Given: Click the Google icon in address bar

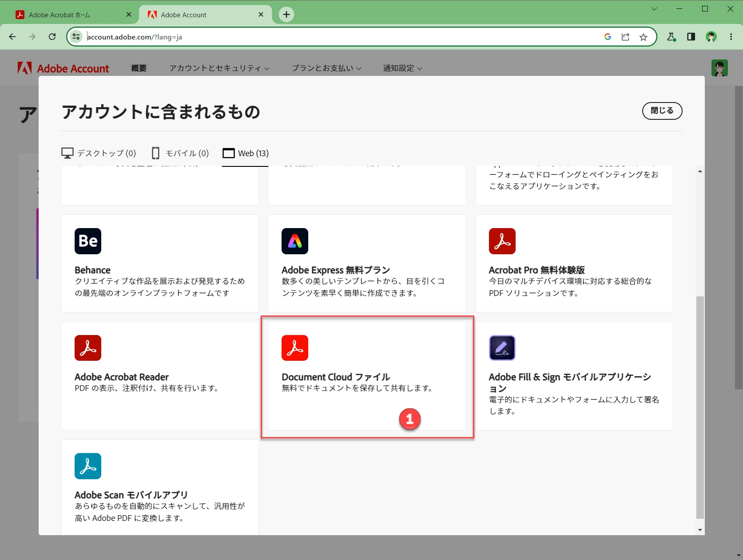Looking at the screenshot, I should (608, 37).
